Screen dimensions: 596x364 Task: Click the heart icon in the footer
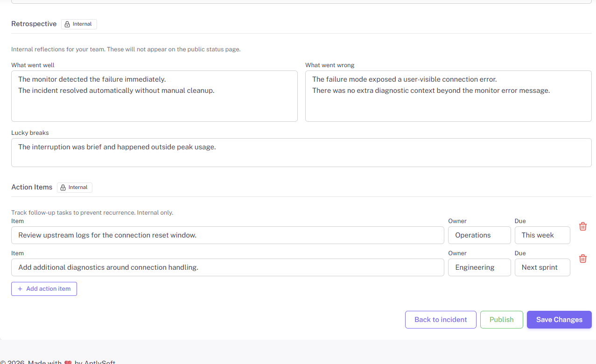point(68,362)
